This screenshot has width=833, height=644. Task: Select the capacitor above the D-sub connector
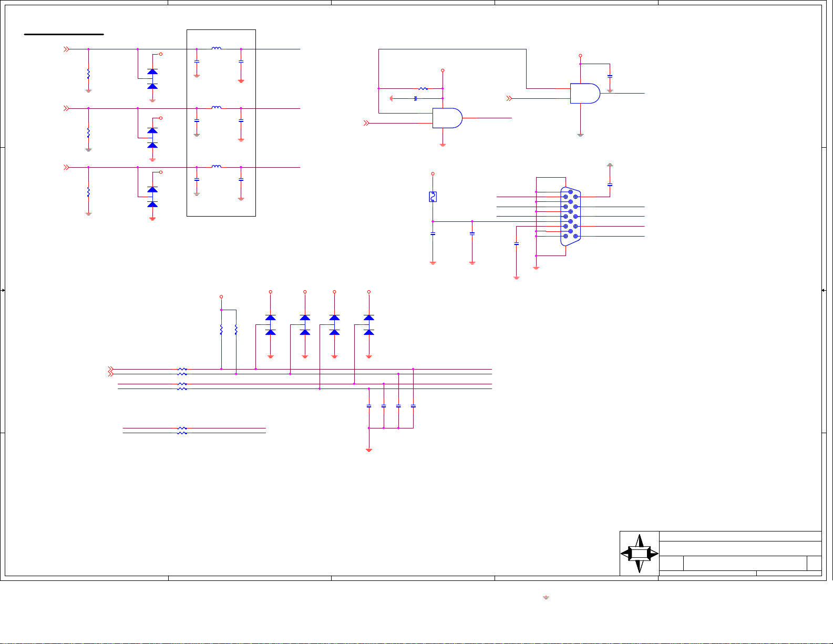tap(610, 185)
